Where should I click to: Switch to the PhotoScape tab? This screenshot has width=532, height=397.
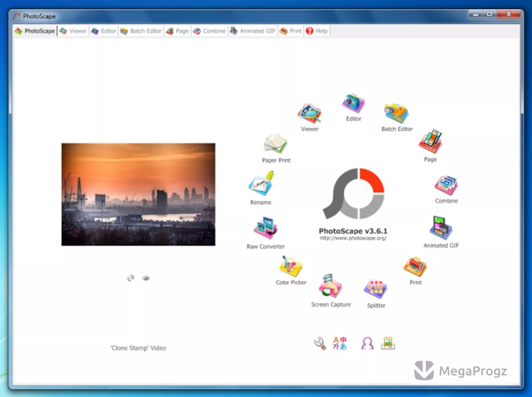[x=35, y=31]
